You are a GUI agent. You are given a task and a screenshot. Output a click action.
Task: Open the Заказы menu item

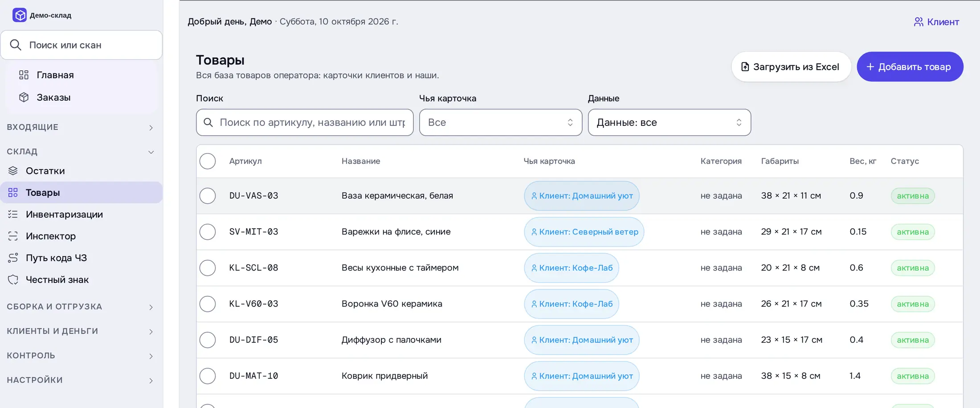pyautogui.click(x=82, y=97)
